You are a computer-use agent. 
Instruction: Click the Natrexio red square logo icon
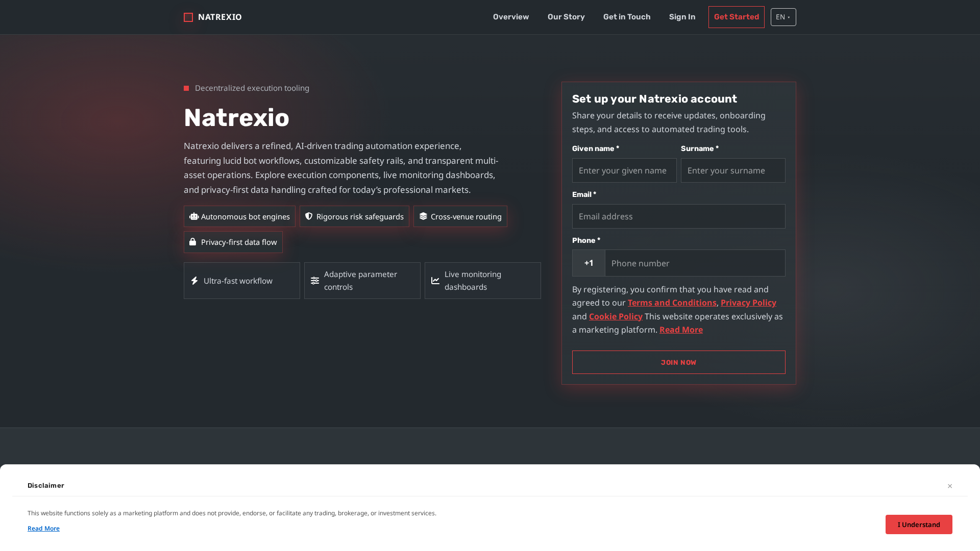pos(188,17)
